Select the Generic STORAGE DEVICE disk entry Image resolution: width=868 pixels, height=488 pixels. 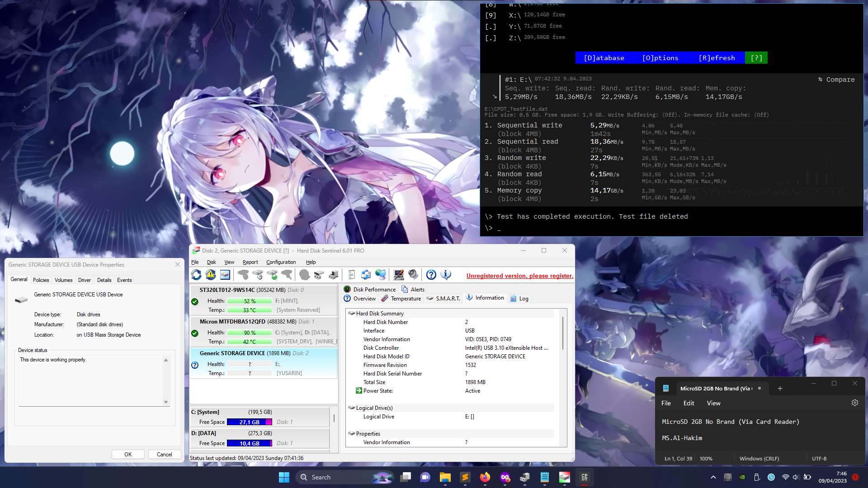click(x=264, y=363)
